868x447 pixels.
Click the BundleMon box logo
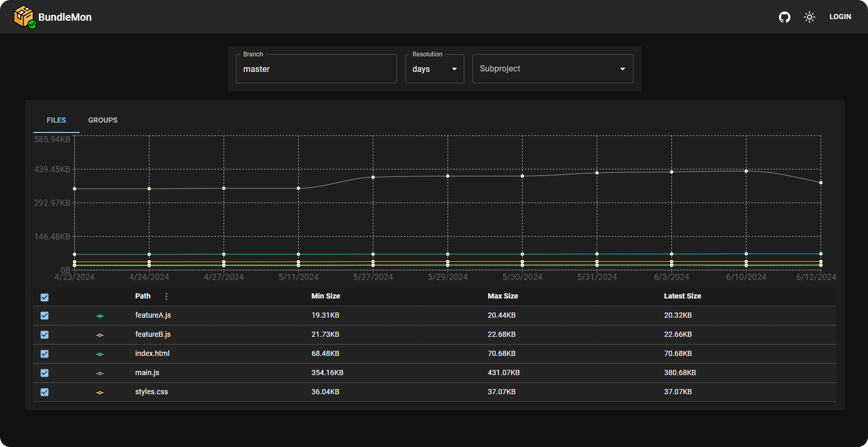[25, 17]
